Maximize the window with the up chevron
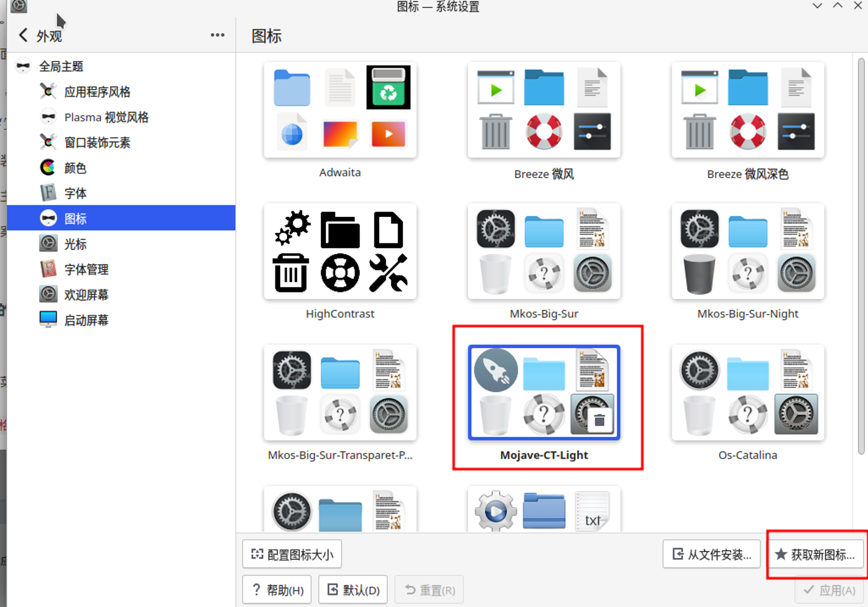This screenshot has width=868, height=607. coord(838,6)
